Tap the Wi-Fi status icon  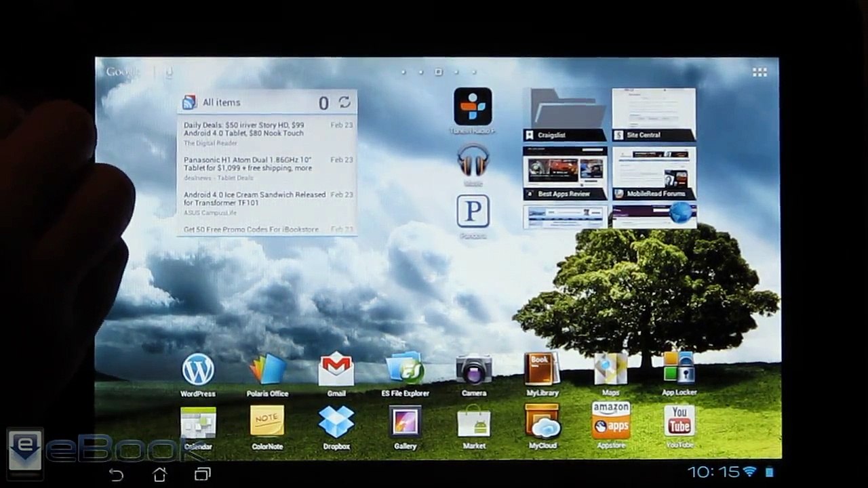(x=750, y=472)
